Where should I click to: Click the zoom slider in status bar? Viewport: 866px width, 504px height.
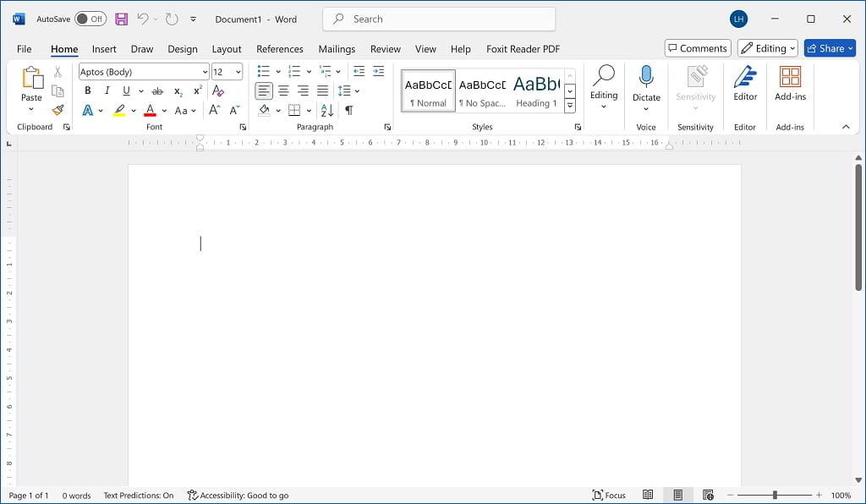[x=775, y=496]
